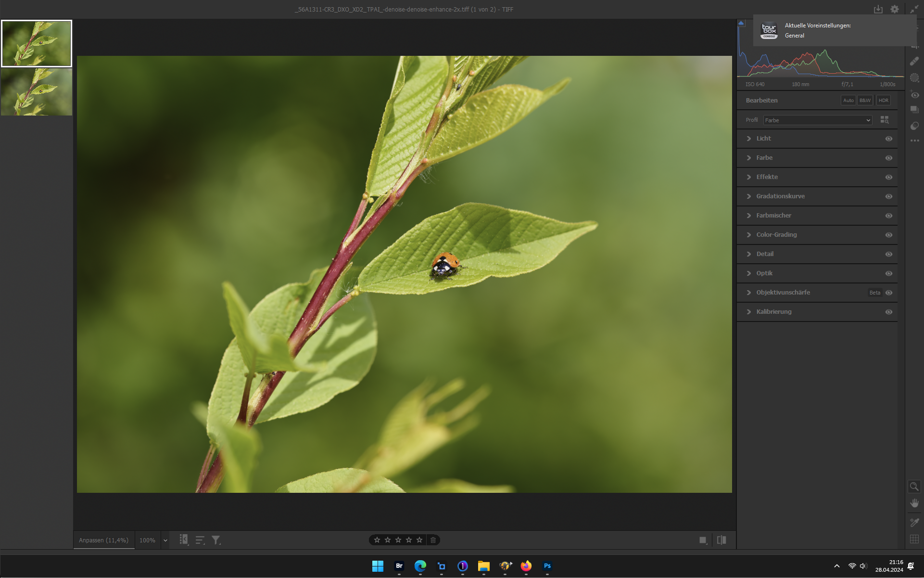Toggle visibility of Farbmischer edits
This screenshot has width=924, height=578.
coord(889,216)
